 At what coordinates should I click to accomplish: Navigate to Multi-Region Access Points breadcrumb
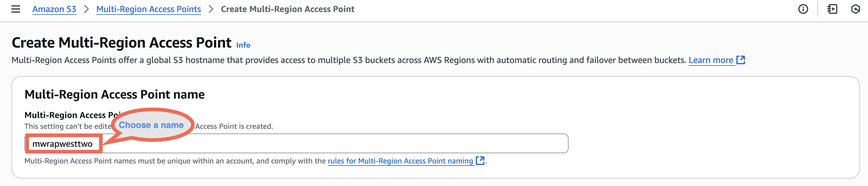pos(148,9)
